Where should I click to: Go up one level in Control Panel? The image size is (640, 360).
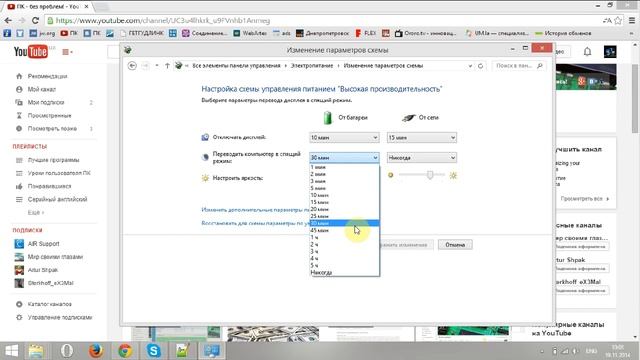pyautogui.click(x=167, y=66)
